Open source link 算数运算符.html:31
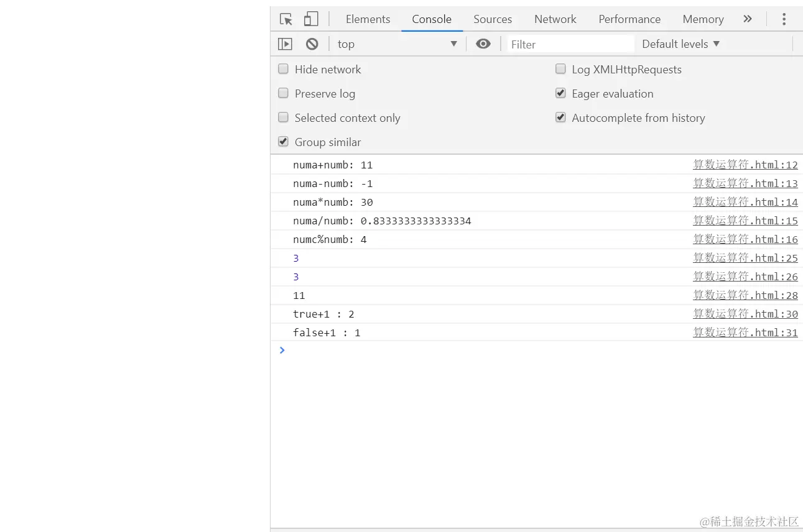Viewport: 803px width, 532px height. (x=745, y=332)
